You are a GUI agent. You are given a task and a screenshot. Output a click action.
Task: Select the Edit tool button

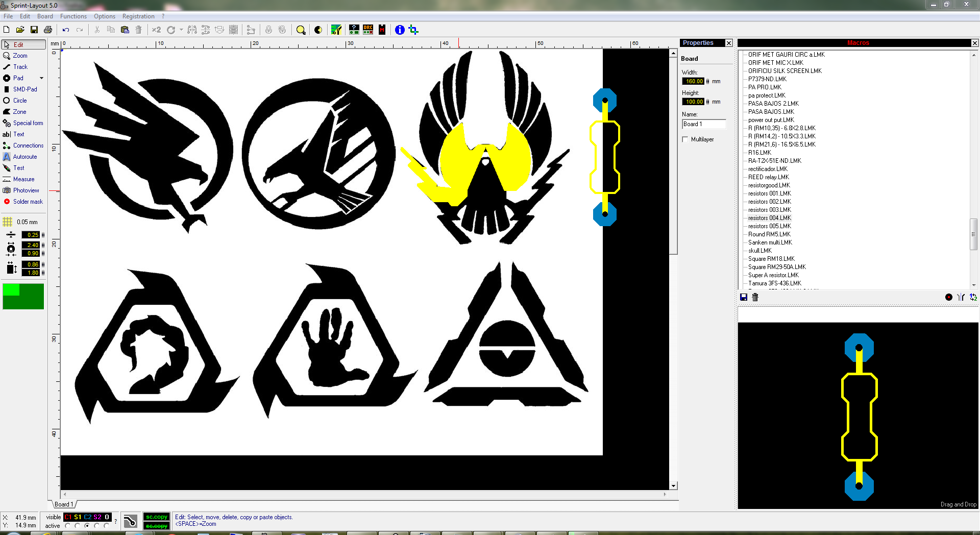[23, 44]
